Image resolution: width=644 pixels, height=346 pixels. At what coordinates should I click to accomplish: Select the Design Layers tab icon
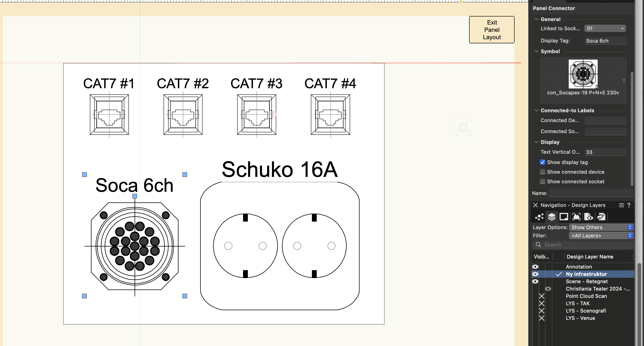point(552,217)
